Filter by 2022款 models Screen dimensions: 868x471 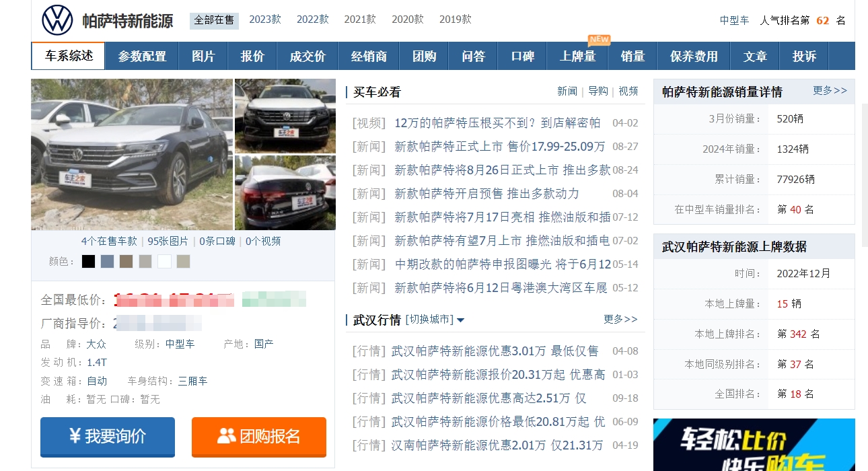pyautogui.click(x=313, y=20)
